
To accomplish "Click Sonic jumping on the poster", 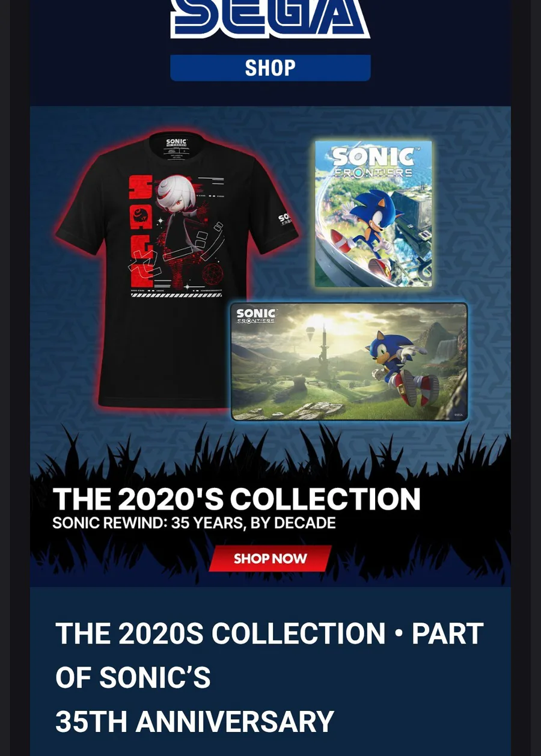I will coord(371,227).
